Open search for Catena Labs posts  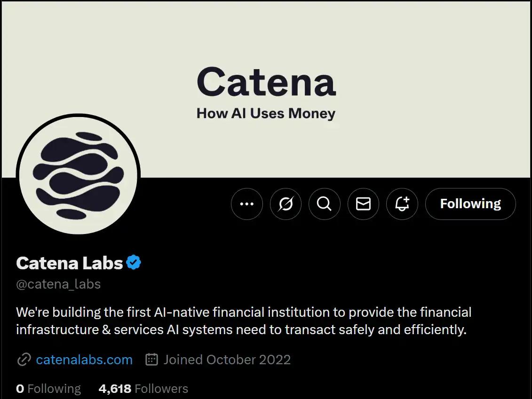point(324,204)
